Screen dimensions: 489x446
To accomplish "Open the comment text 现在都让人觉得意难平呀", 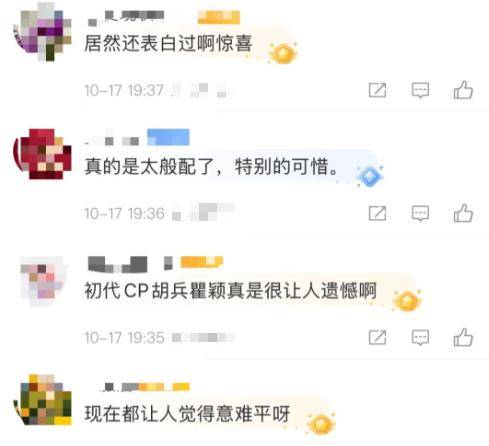I will (x=187, y=414).
